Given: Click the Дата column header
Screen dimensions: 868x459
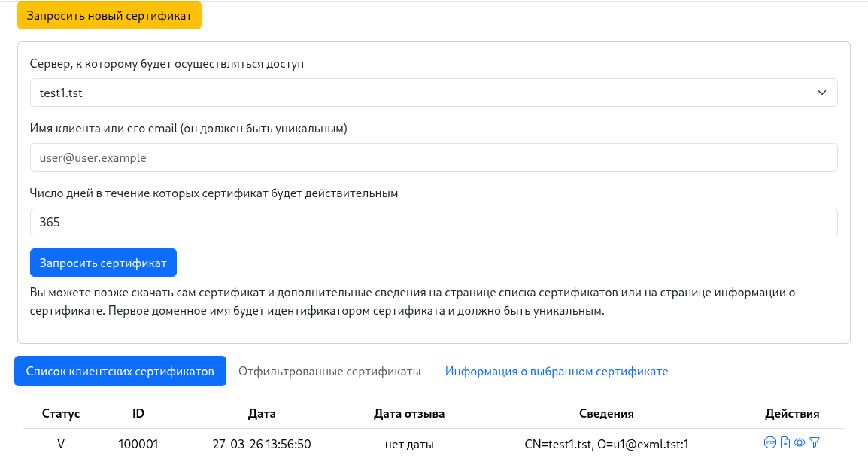Looking at the screenshot, I should (x=262, y=413).
